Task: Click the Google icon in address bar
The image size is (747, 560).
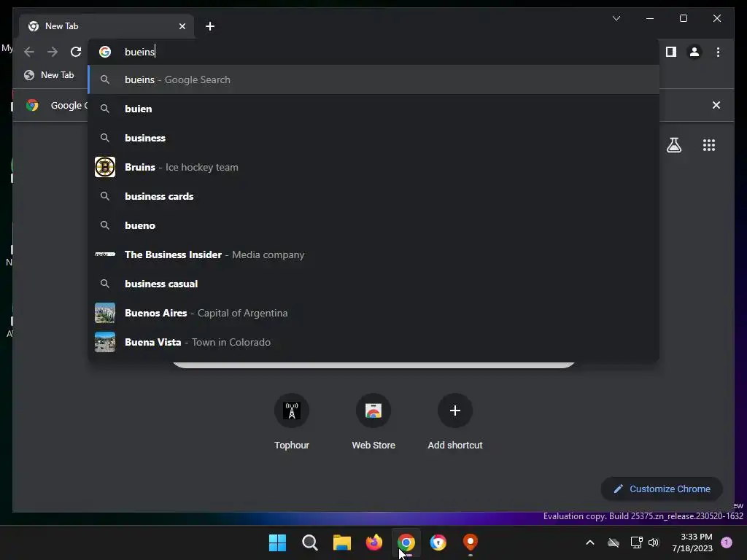Action: (105, 52)
